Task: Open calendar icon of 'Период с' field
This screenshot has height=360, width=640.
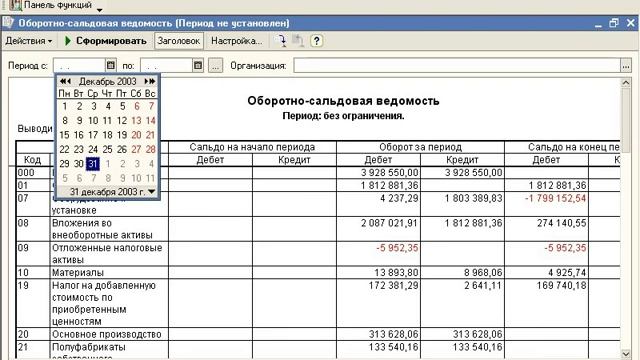Action: click(x=111, y=65)
